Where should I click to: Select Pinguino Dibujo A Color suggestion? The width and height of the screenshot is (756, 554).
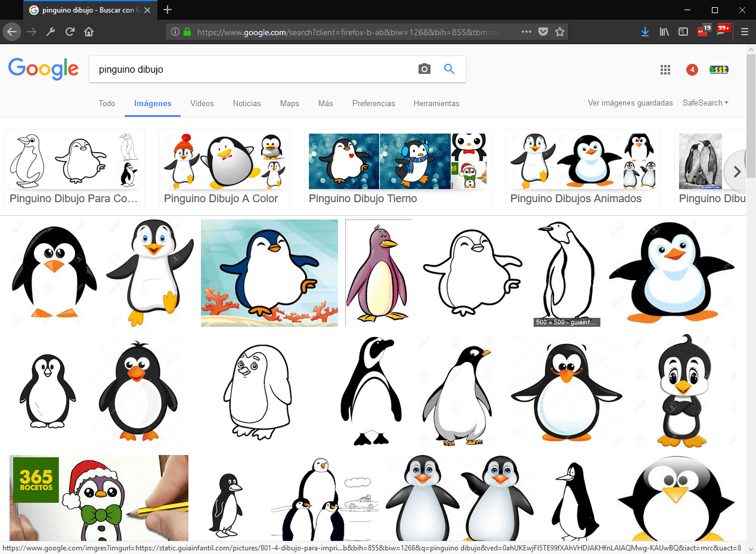point(224,169)
